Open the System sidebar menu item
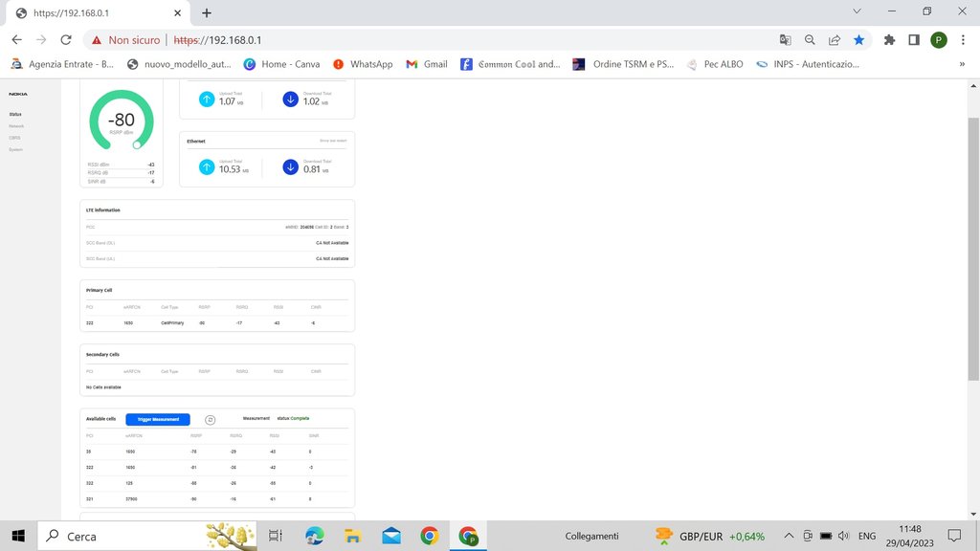Viewport: 980px width, 551px height. click(15, 150)
